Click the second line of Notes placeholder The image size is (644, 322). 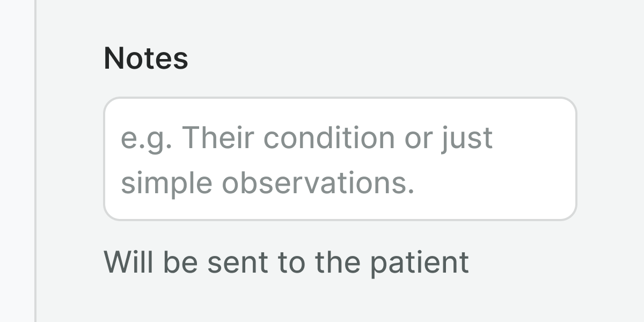click(x=268, y=183)
